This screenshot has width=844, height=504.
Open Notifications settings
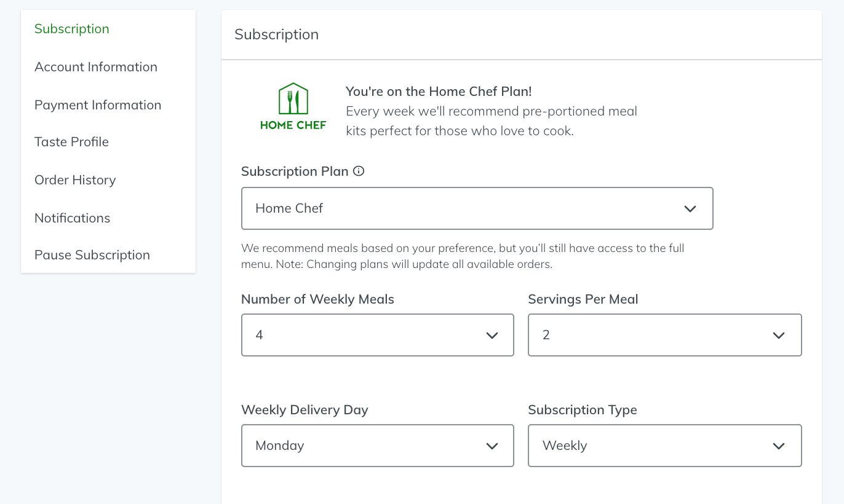72,218
